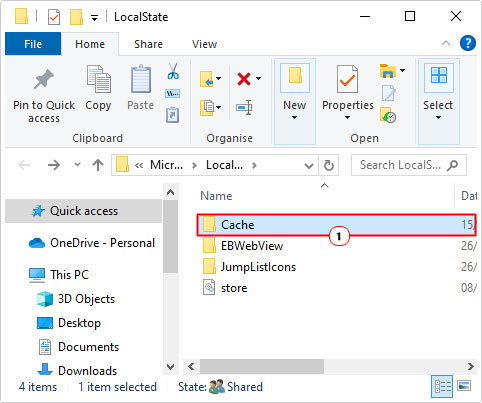The height and width of the screenshot is (403, 482).
Task: Click the Paste shortcut icon
Action: click(173, 115)
